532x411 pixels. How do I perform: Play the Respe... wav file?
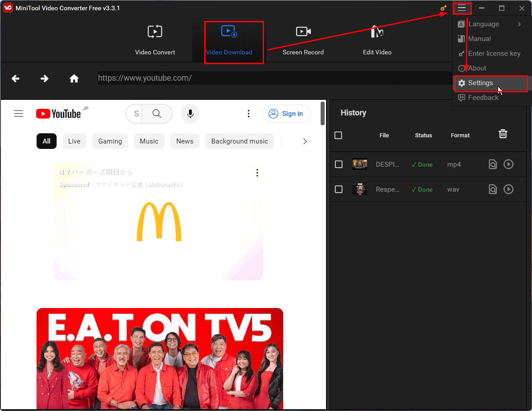coord(508,189)
